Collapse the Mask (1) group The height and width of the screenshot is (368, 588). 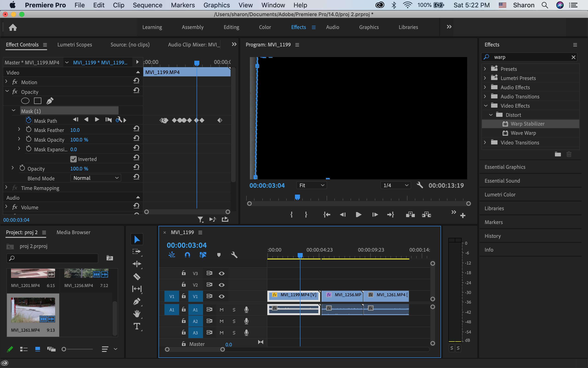[x=14, y=110]
